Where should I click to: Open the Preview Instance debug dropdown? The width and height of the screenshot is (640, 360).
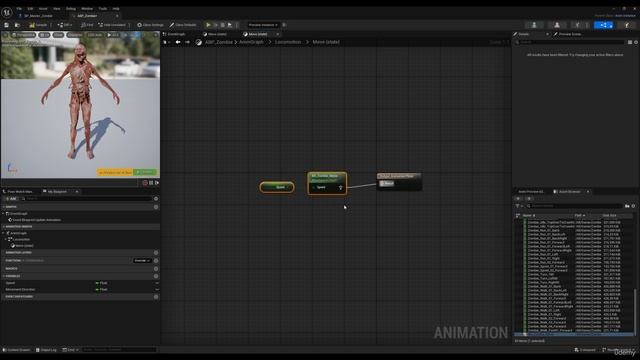click(x=263, y=25)
